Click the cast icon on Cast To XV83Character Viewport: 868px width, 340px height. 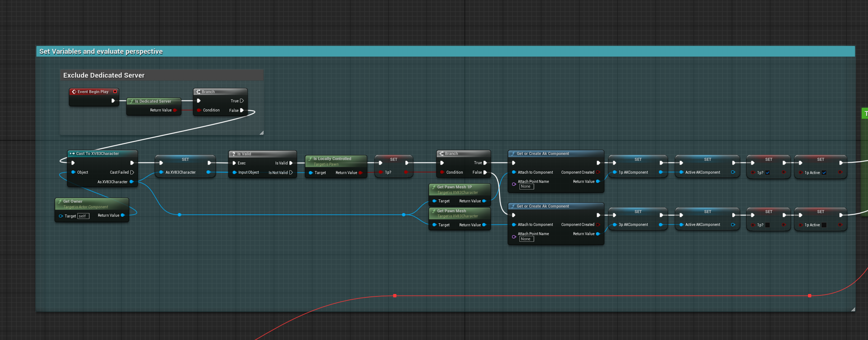click(x=72, y=153)
